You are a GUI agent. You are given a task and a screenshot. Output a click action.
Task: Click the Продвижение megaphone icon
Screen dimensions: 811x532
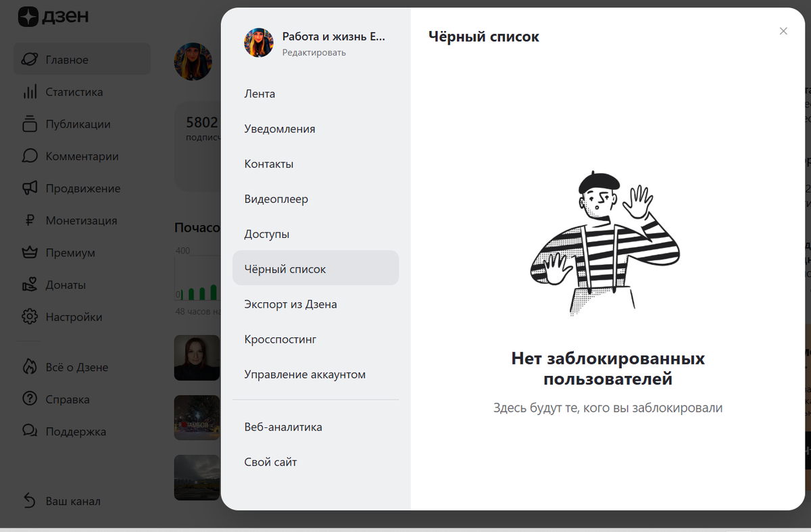pos(29,188)
